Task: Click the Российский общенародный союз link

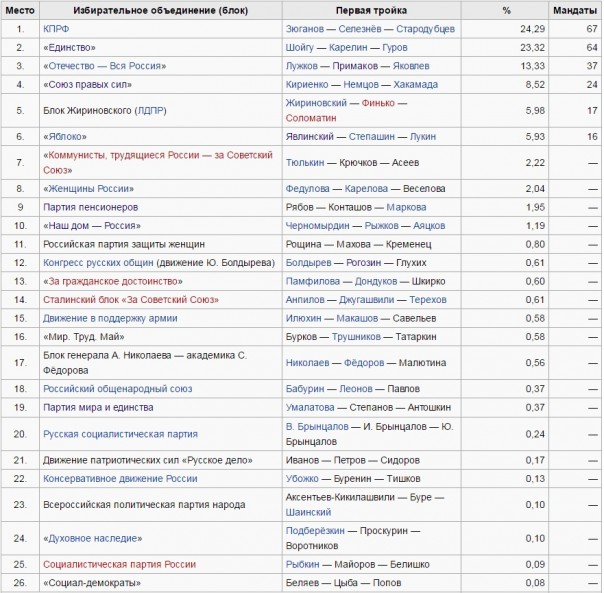Action: point(117,389)
